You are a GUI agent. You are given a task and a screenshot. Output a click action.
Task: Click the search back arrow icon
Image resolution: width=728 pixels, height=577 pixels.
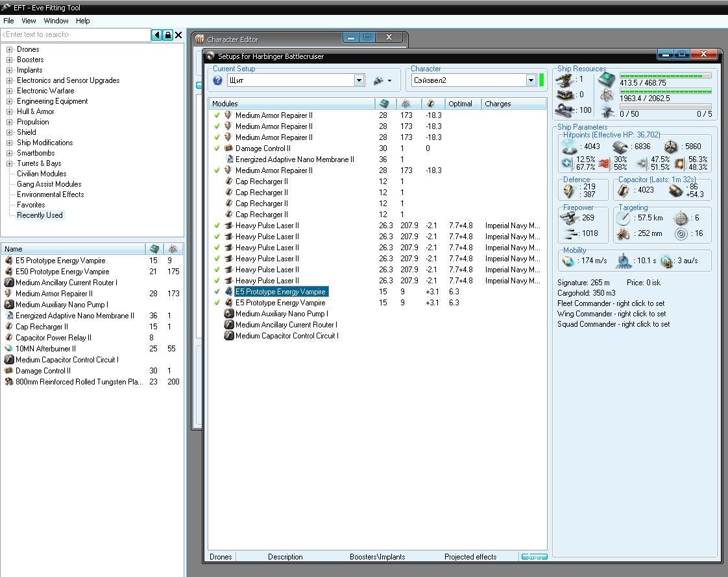(x=157, y=35)
